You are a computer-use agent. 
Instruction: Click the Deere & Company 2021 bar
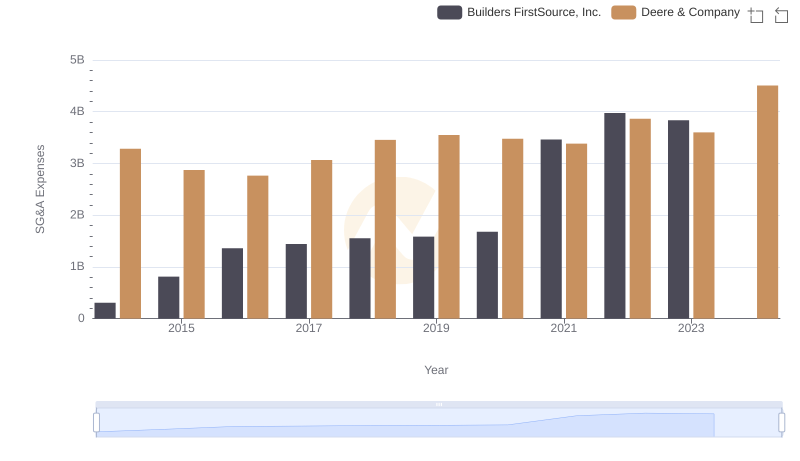pyautogui.click(x=577, y=231)
